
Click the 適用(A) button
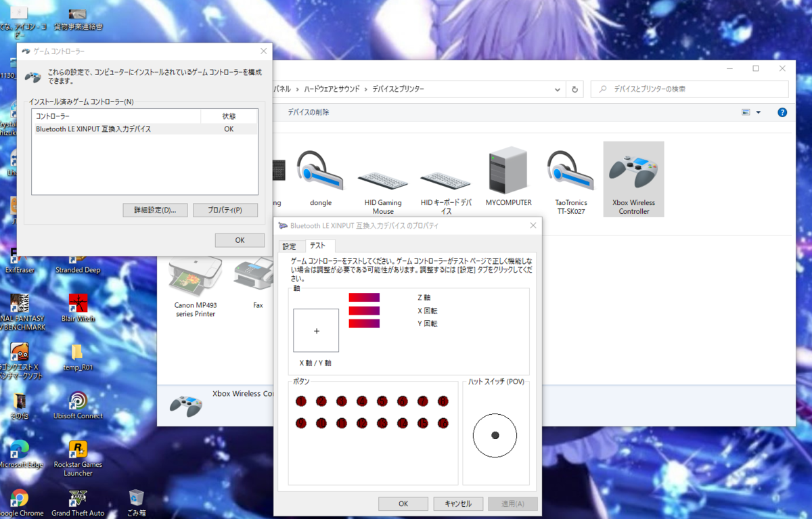513,503
